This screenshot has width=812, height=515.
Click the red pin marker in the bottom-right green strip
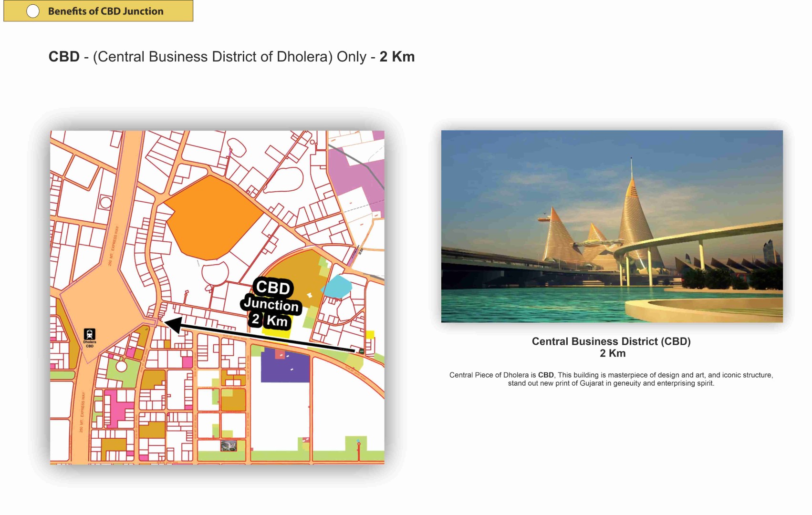[359, 445]
